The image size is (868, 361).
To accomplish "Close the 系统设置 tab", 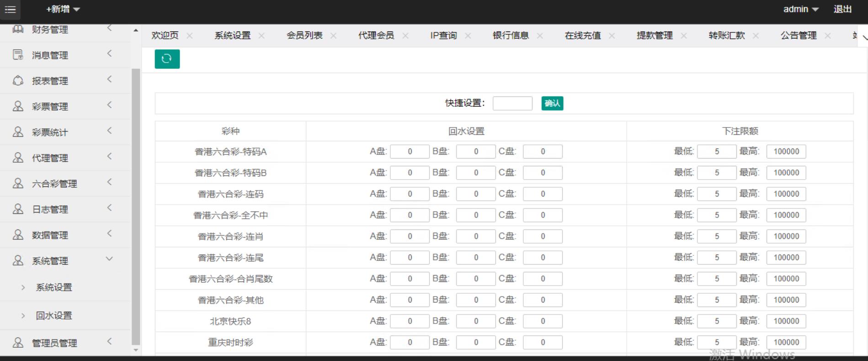I will pos(261,36).
